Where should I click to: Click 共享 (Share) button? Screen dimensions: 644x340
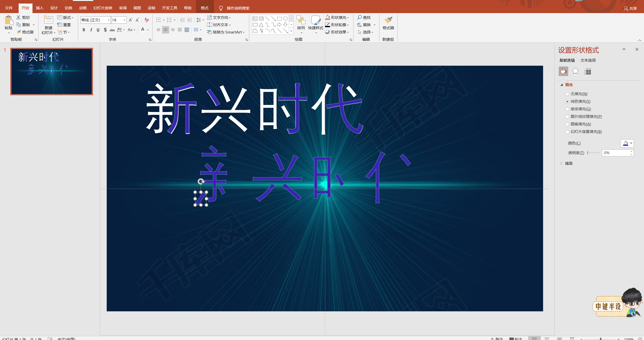tap(630, 8)
